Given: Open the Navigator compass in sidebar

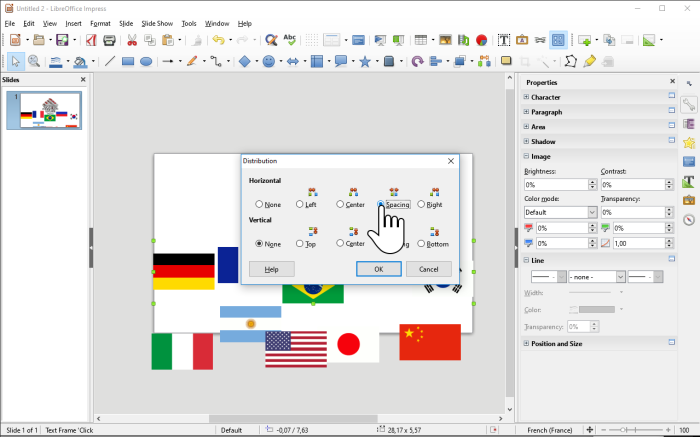Looking at the screenshot, I should tap(689, 220).
